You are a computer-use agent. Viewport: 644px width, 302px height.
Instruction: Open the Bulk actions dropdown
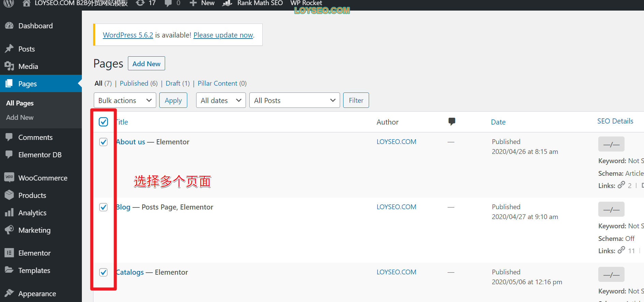125,100
